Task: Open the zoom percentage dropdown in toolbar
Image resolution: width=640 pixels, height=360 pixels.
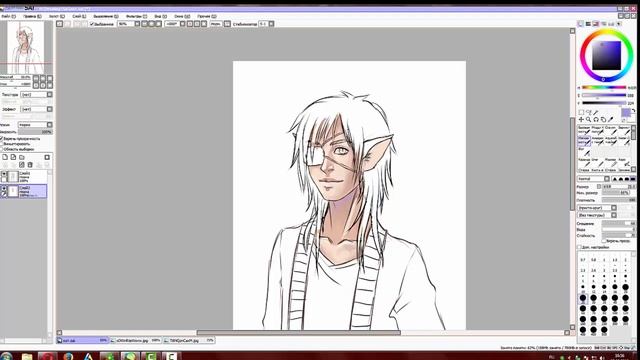Action: [x=137, y=24]
